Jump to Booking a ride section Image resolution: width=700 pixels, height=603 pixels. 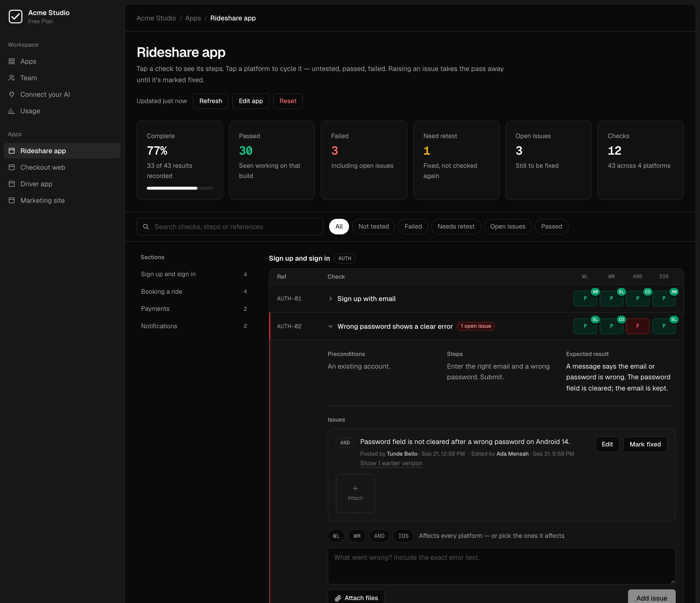[x=194, y=291]
